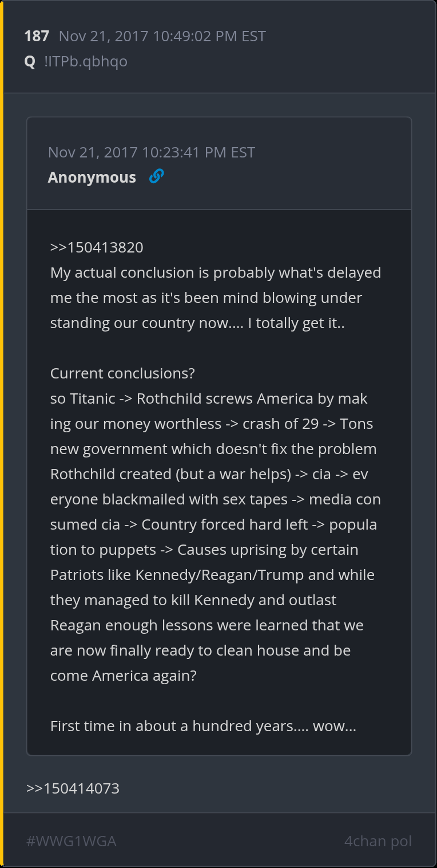Click the "First time in about a hundred years" line

203,726
